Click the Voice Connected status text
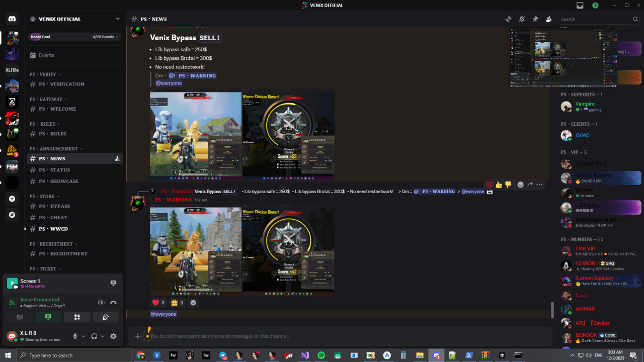The width and height of the screenshot is (644, 362). (x=39, y=299)
